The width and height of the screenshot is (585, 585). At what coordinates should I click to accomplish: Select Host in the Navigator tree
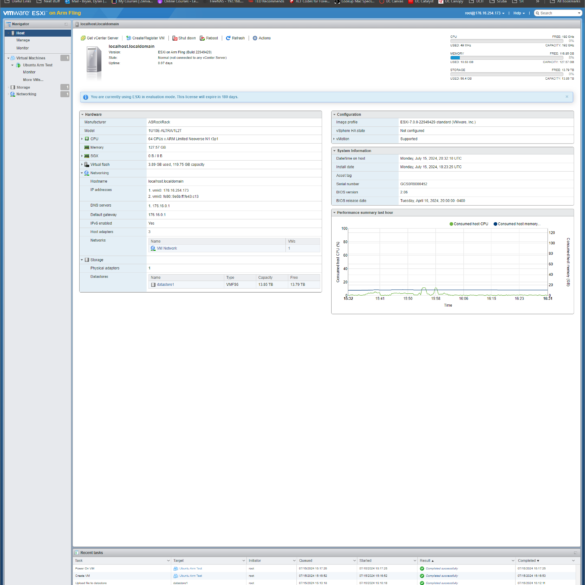coord(38,33)
